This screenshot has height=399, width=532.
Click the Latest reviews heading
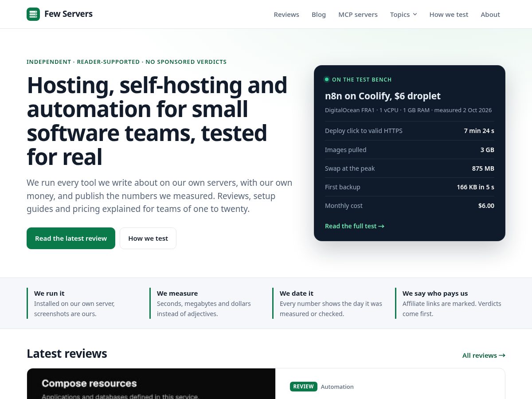pyautogui.click(x=67, y=353)
